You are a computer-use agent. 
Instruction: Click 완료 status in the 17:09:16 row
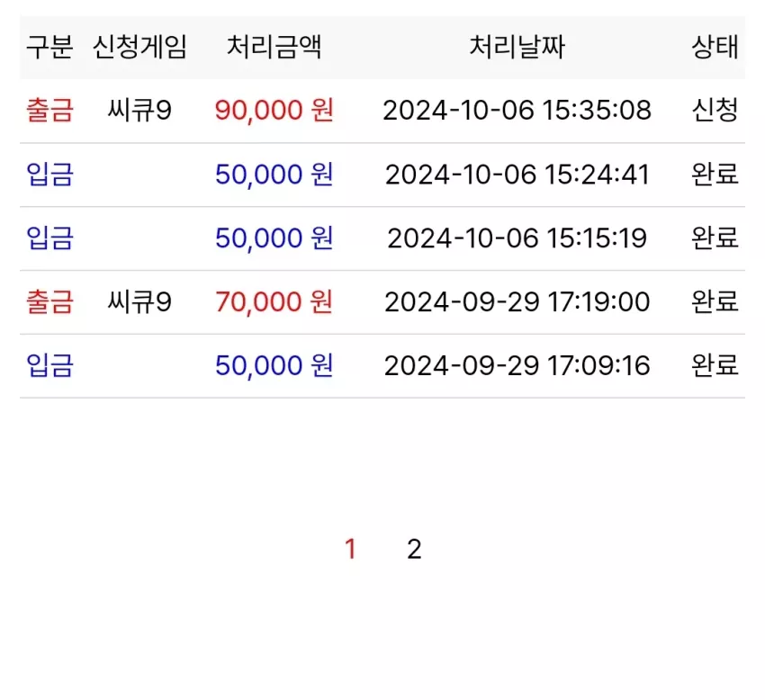pos(715,366)
